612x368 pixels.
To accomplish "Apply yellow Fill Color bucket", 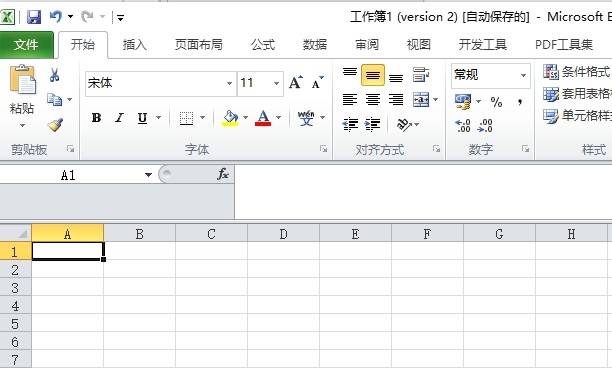I will [230, 118].
